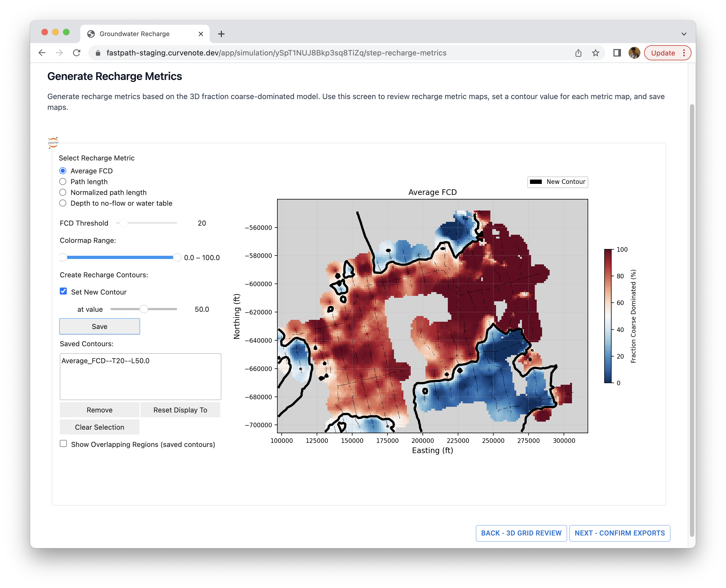This screenshot has width=726, height=588.
Task: Select the Average FCD radio button
Action: (63, 171)
